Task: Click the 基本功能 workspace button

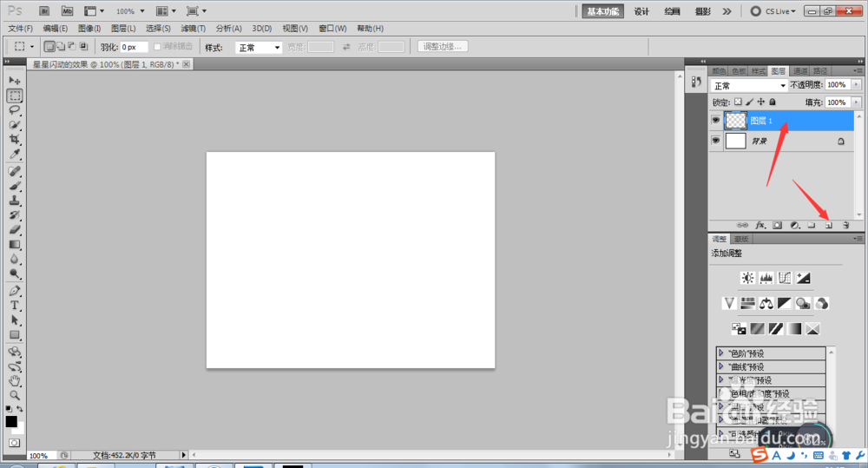Action: click(603, 11)
